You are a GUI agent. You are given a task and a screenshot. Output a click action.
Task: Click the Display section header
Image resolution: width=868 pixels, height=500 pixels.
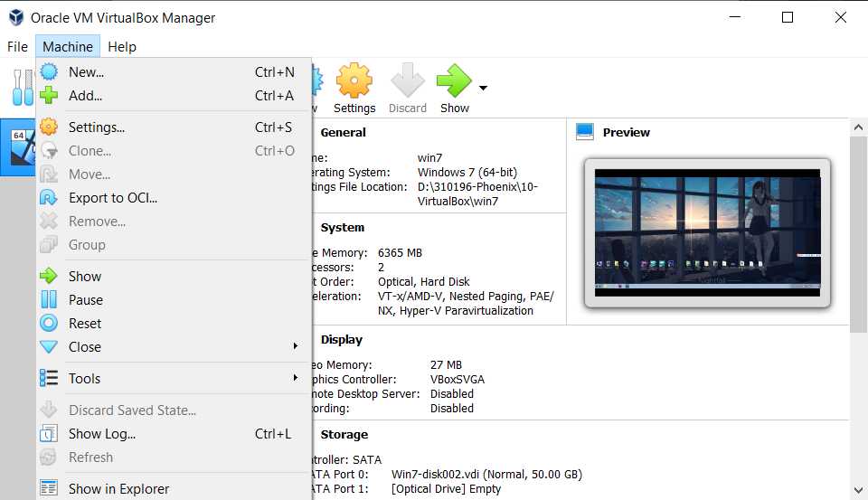pyautogui.click(x=341, y=339)
